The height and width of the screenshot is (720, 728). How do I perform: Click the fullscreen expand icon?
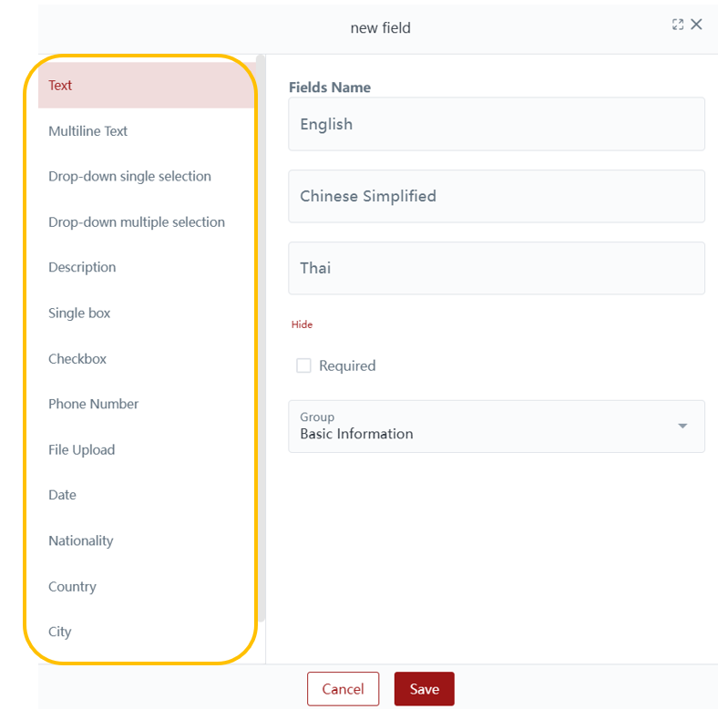[x=677, y=25]
